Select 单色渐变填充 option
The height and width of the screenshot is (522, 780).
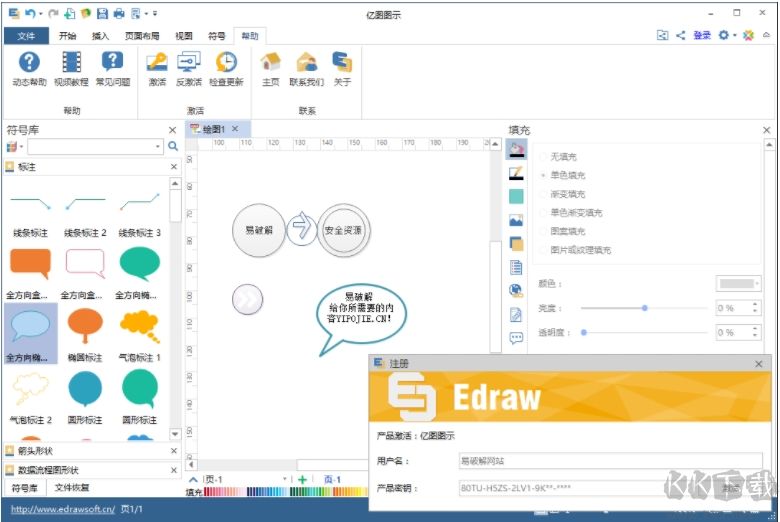[571, 213]
